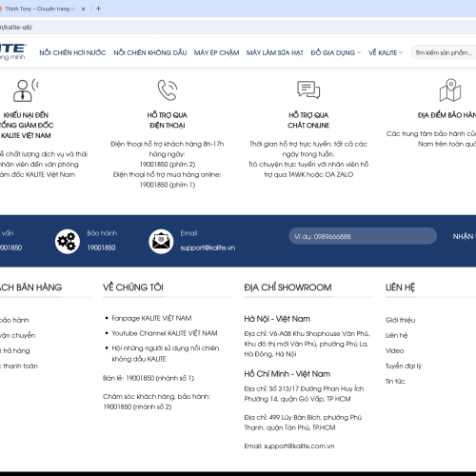Click Chăm sóc khách hàng, bảo hành text
Screen dimensions: 476x476
pos(156,396)
